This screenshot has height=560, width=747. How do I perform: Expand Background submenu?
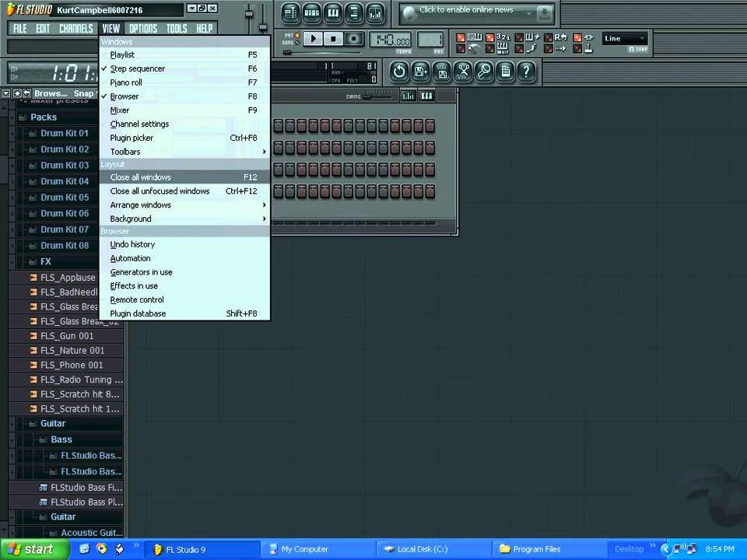point(185,219)
